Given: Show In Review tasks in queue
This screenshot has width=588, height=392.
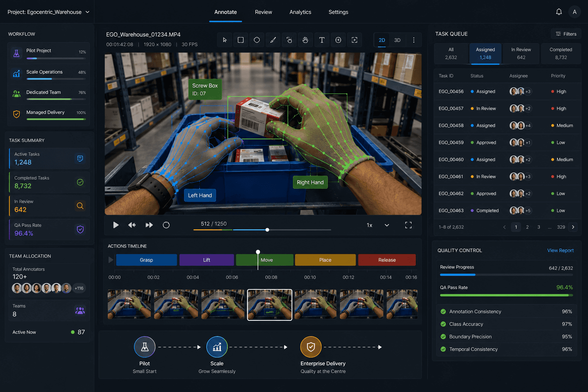Looking at the screenshot, I should 521,54.
